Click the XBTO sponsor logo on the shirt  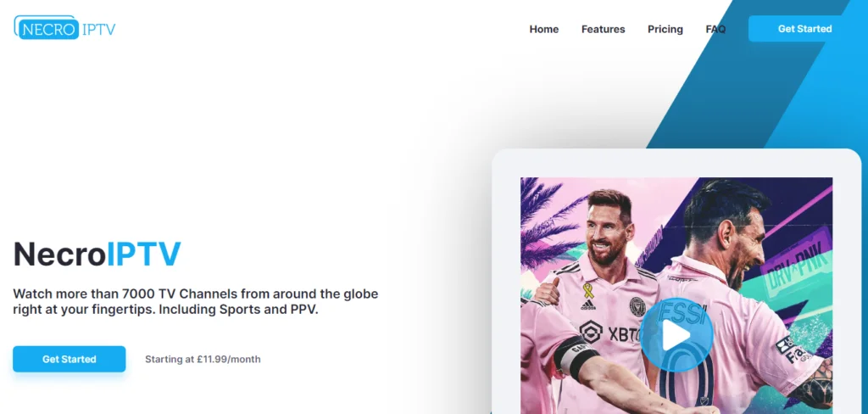610,333
